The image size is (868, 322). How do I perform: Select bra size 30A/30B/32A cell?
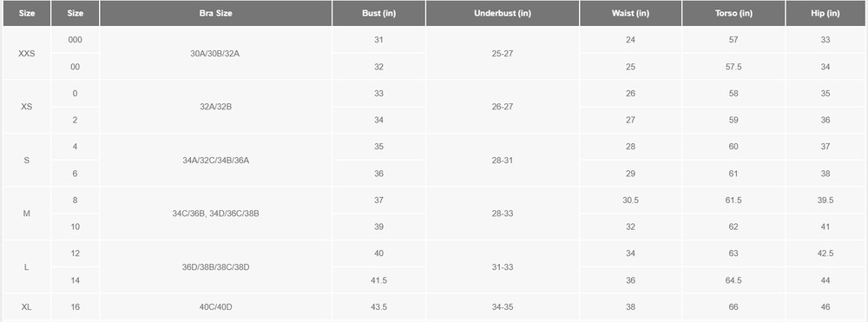click(215, 54)
